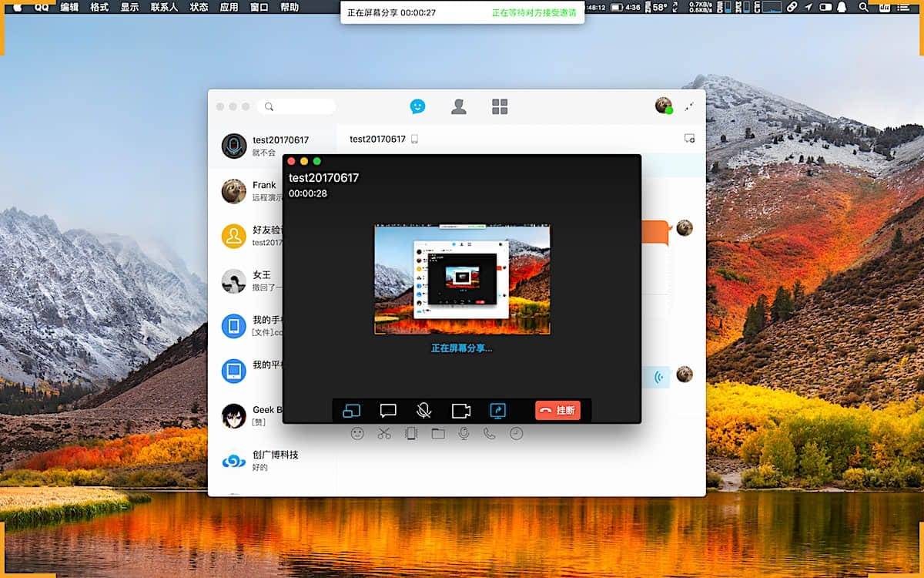Open the chat bubble in call toolbar
This screenshot has width=924, height=578.
388,411
